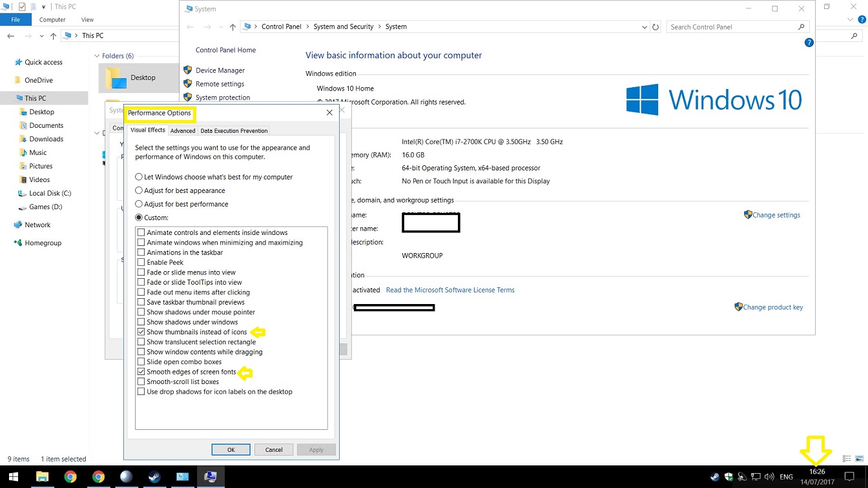Open Remote settings link

220,84
